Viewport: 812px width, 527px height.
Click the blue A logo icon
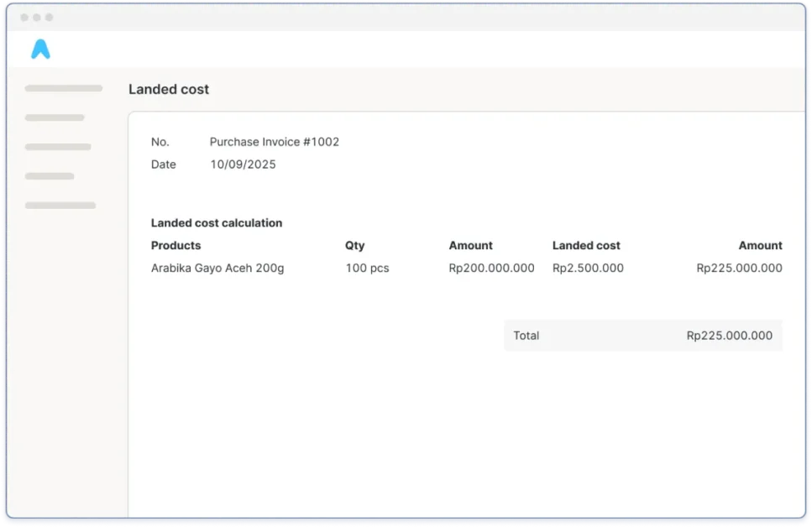[40, 50]
